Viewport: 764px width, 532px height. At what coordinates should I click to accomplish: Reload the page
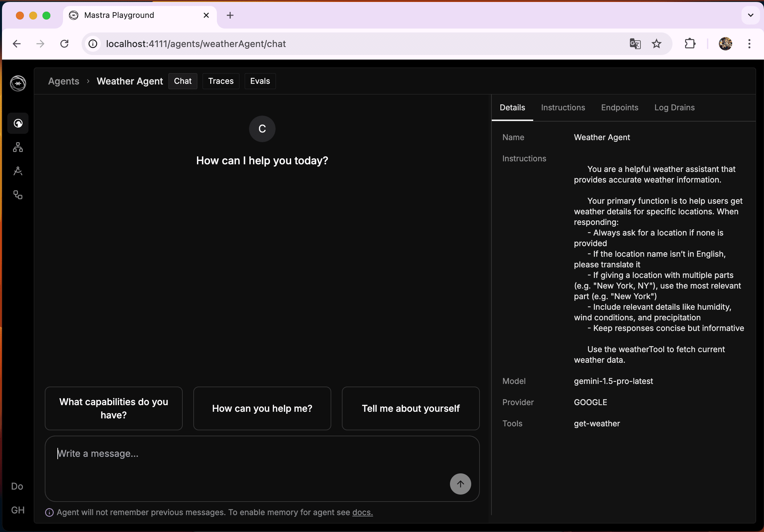click(64, 43)
